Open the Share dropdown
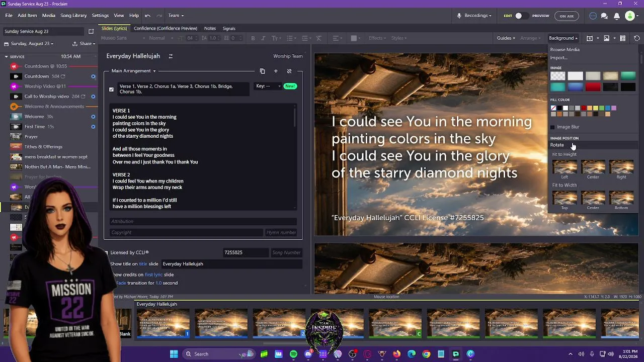 84,44
